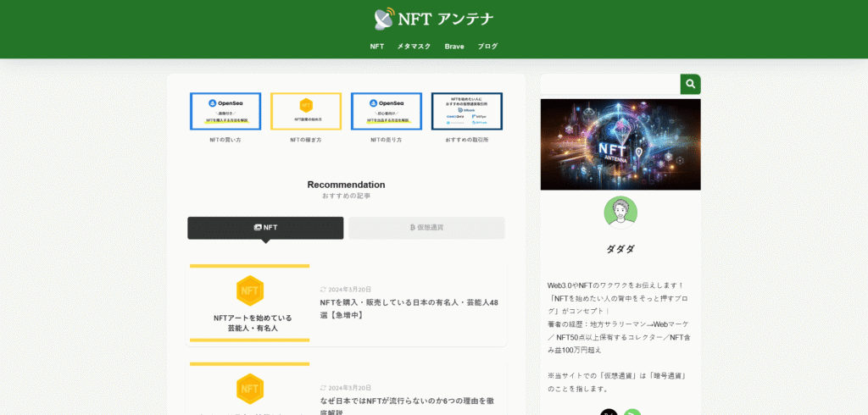Open the NFTの売り方 OpenSea thumbnail
The height and width of the screenshot is (415, 868).
[387, 111]
